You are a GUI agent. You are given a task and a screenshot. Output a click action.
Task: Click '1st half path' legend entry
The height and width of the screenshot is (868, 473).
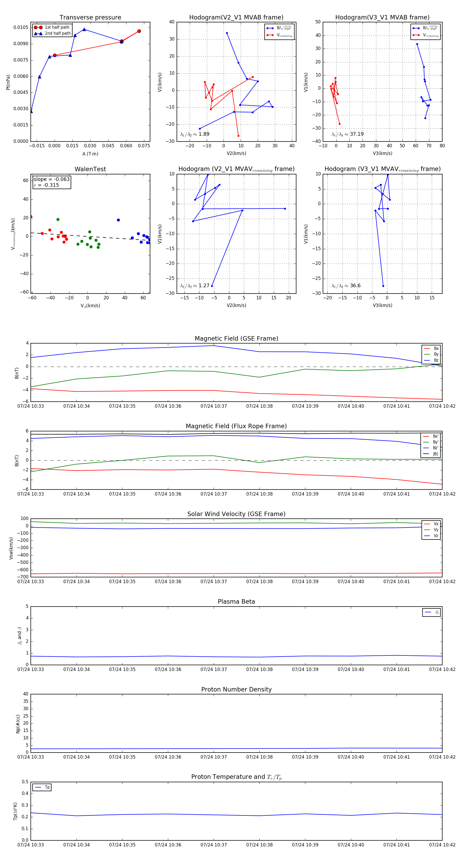pos(52,27)
